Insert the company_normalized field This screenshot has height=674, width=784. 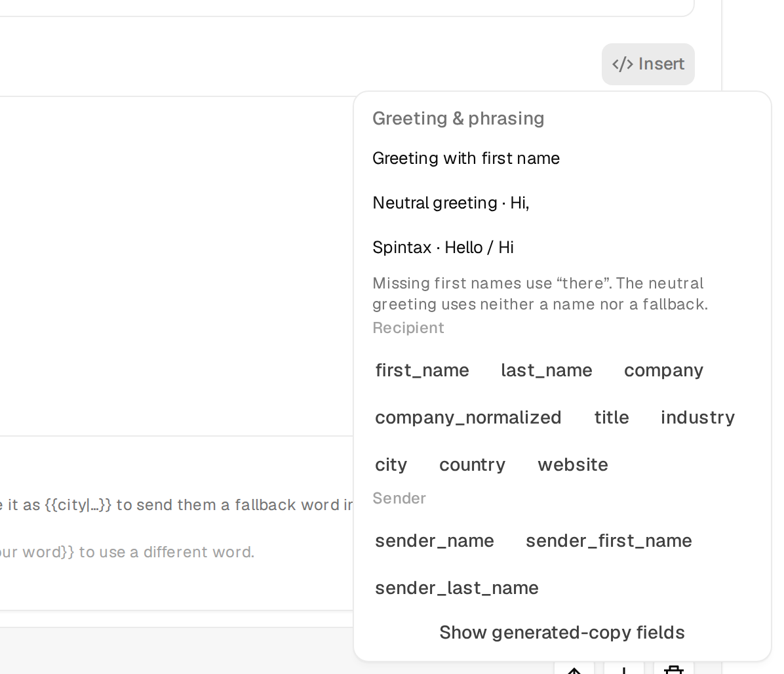[x=468, y=418]
